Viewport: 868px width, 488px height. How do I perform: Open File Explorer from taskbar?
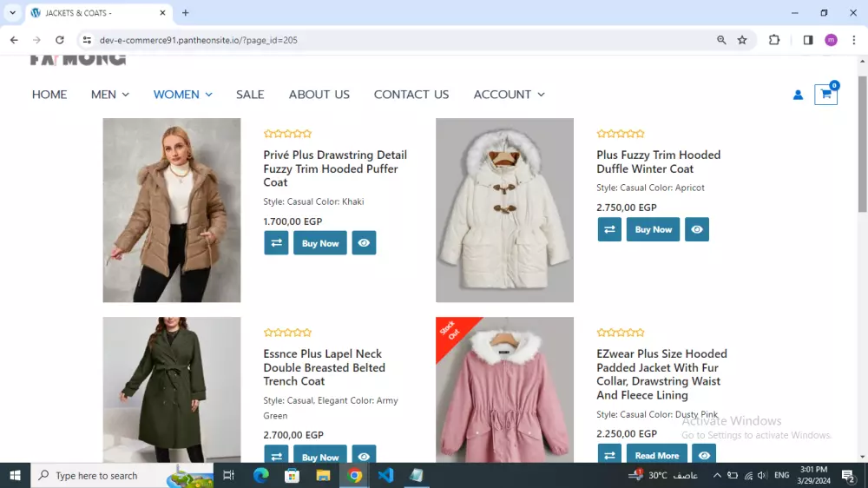323,475
